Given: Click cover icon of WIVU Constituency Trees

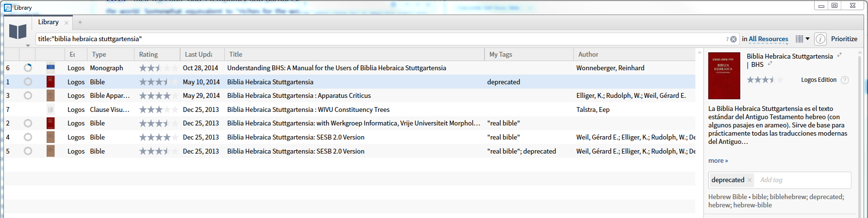Looking at the screenshot, I should coord(50,109).
